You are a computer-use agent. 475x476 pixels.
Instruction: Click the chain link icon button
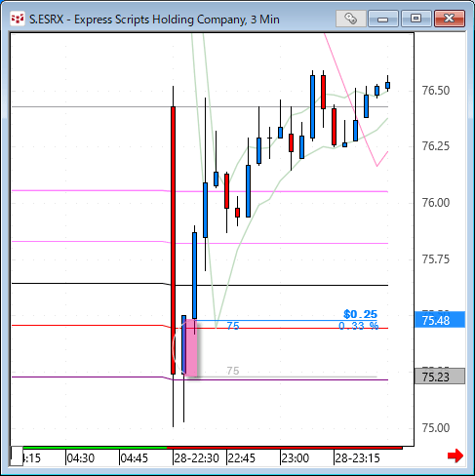click(351, 19)
